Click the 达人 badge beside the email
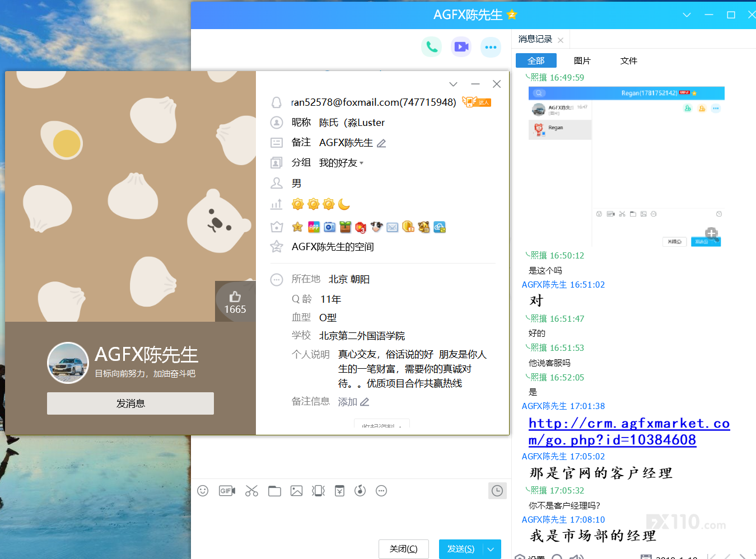The width and height of the screenshot is (756, 559). pos(477,102)
